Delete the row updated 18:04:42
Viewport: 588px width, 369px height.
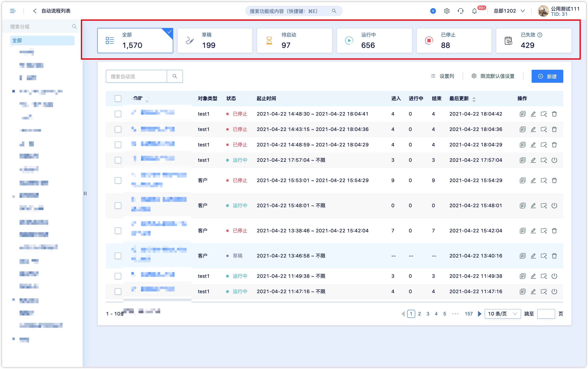pyautogui.click(x=554, y=114)
